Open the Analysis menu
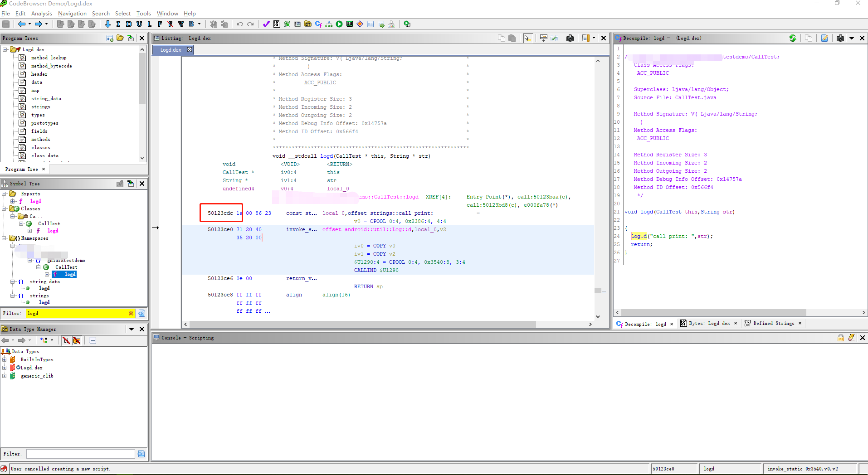Screen dimensions: 868x475 pos(42,14)
